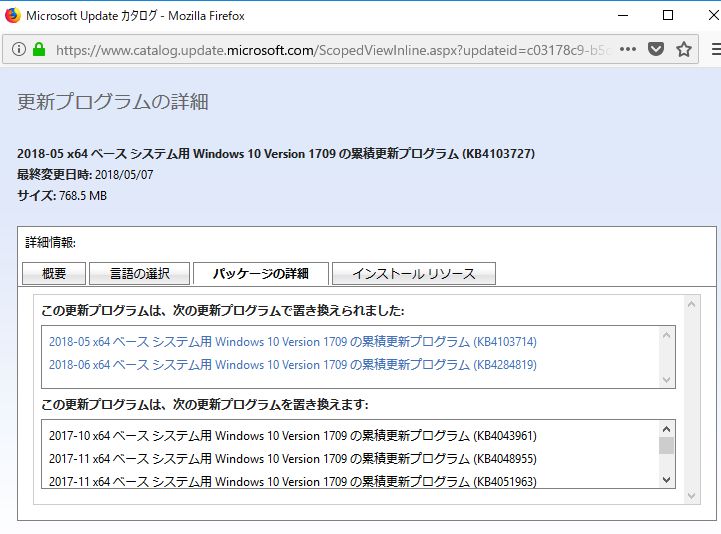This screenshot has height=534, width=721.
Task: Save page to Pocket icon
Action: point(656,49)
